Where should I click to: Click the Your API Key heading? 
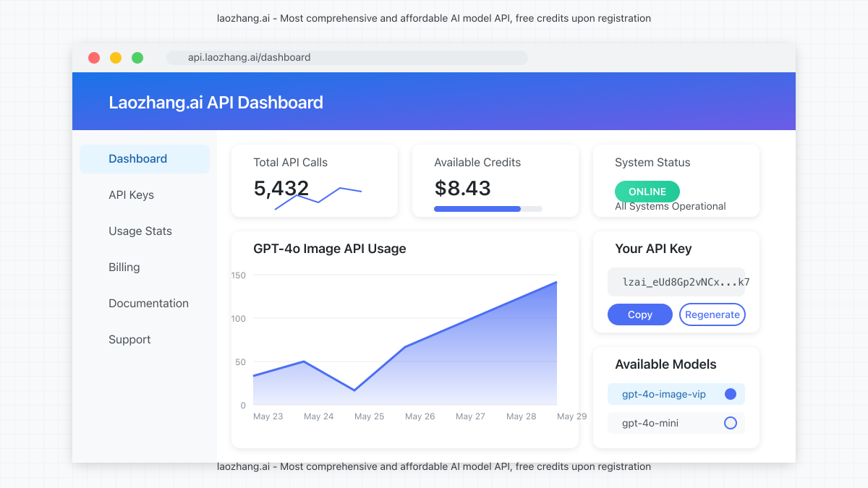coord(653,249)
